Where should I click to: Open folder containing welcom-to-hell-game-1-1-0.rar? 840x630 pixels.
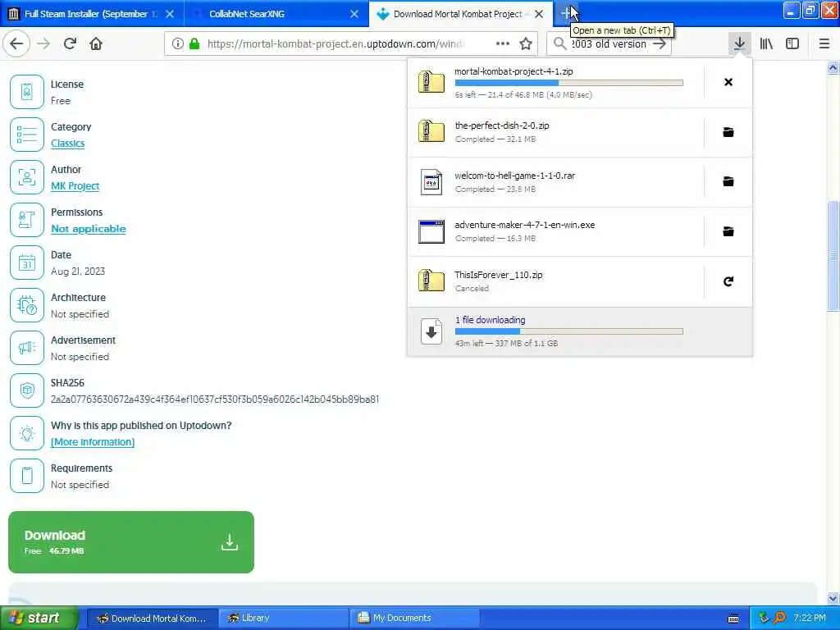pyautogui.click(x=728, y=181)
